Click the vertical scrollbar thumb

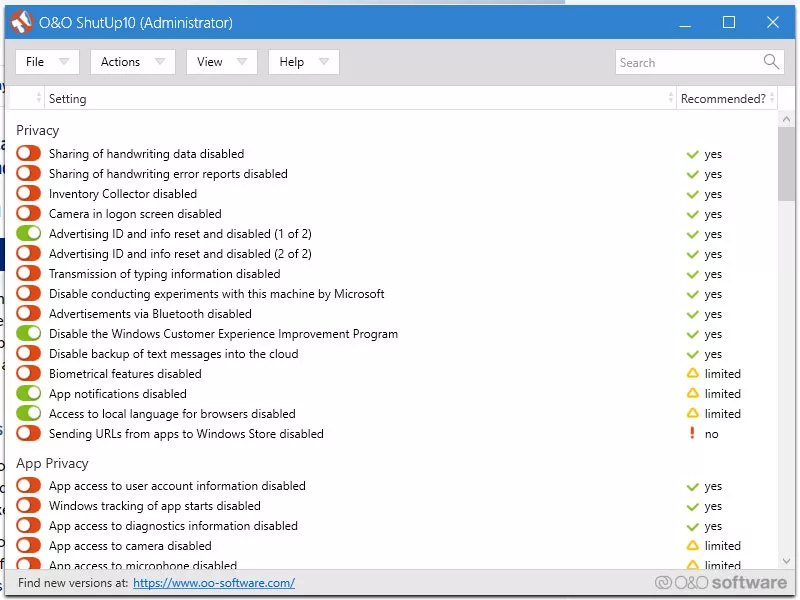[786, 164]
